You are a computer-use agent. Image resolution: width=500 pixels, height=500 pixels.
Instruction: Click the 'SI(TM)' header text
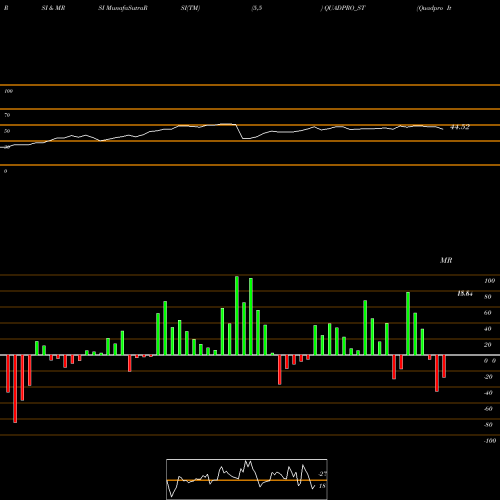190,8
